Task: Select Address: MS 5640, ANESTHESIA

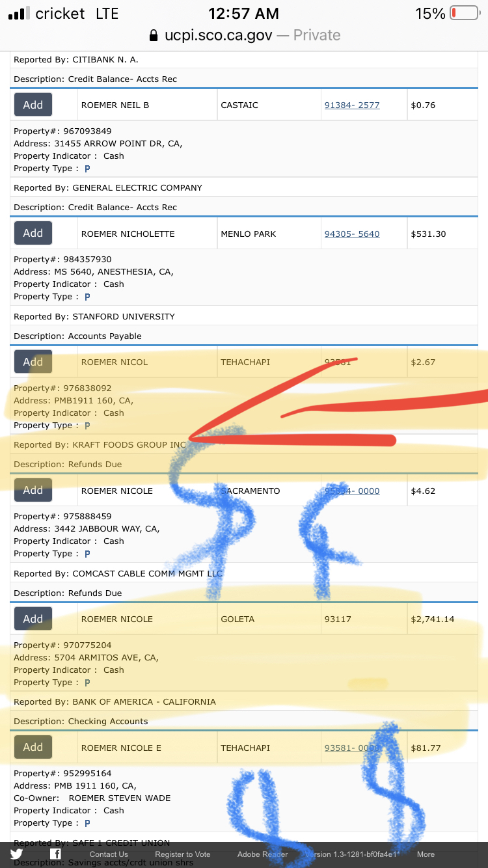Action: (x=94, y=272)
